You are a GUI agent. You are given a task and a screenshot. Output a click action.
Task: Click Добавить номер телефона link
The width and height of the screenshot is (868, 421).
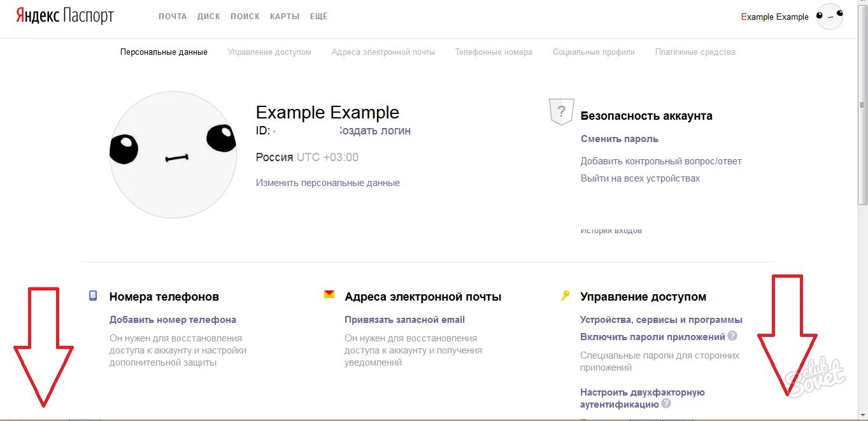pos(173,320)
